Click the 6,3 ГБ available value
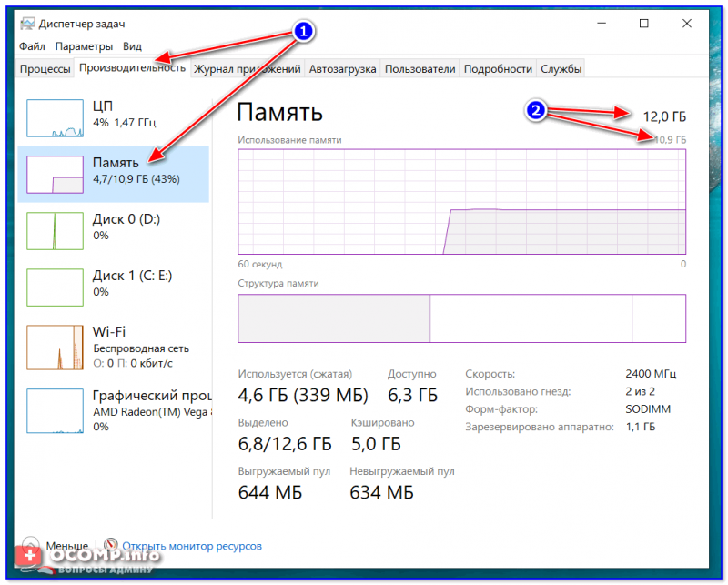Image resolution: width=728 pixels, height=585 pixels. point(413,395)
